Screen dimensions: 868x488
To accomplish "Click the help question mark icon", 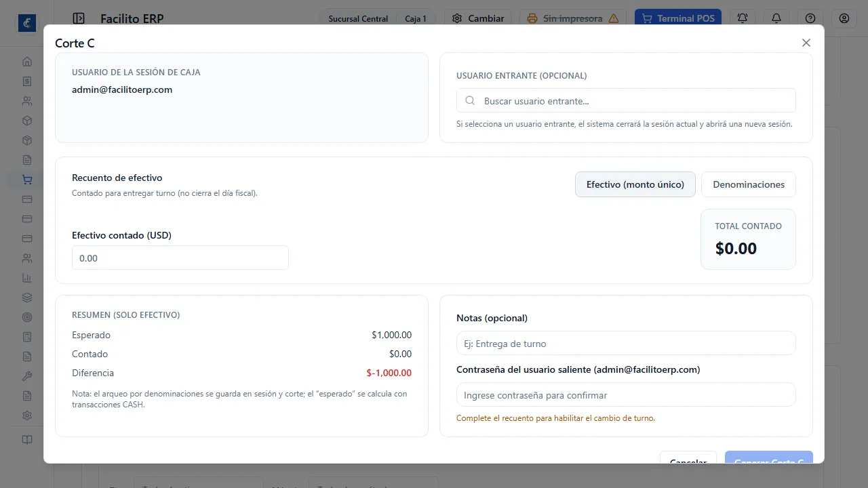I will [x=810, y=18].
